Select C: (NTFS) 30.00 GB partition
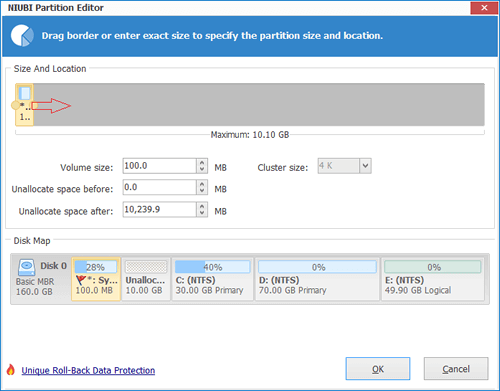This screenshot has height=391, width=500. click(x=212, y=279)
